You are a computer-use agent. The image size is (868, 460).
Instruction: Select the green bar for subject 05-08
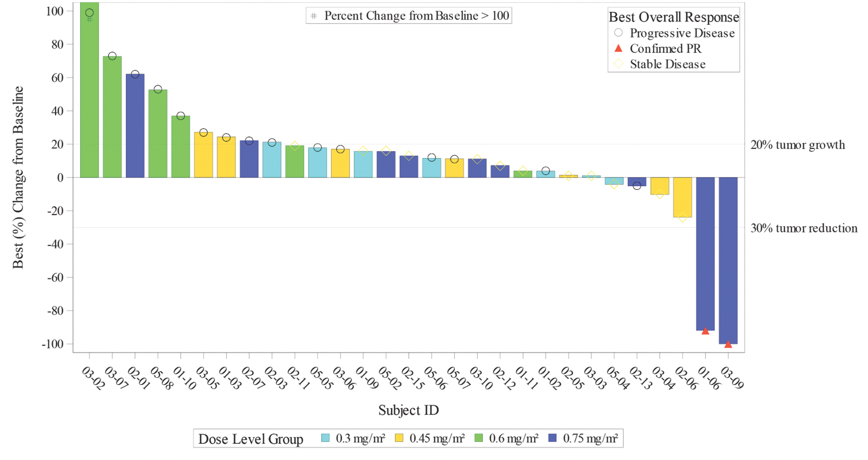pyautogui.click(x=158, y=134)
